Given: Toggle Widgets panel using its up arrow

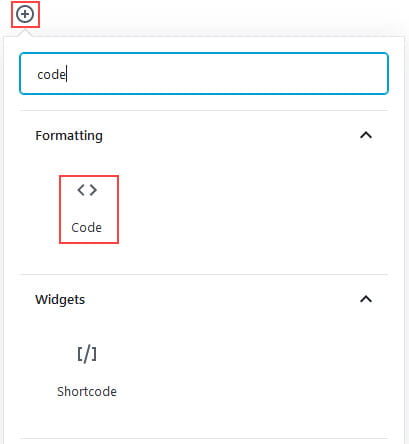Looking at the screenshot, I should pos(366,299).
